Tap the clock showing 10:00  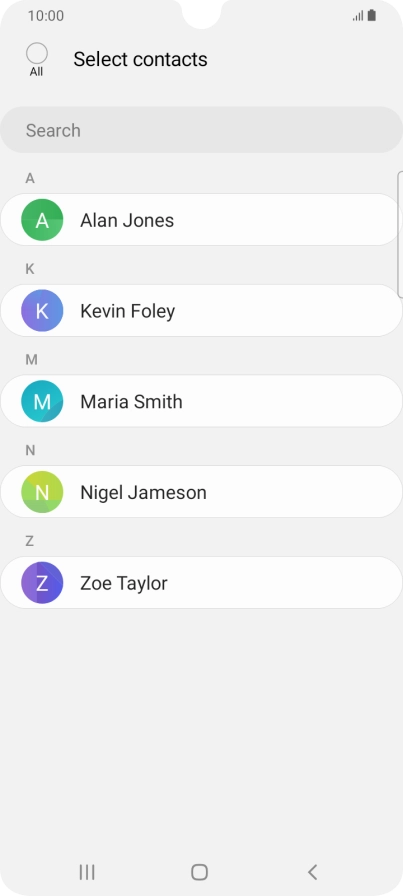[x=46, y=15]
